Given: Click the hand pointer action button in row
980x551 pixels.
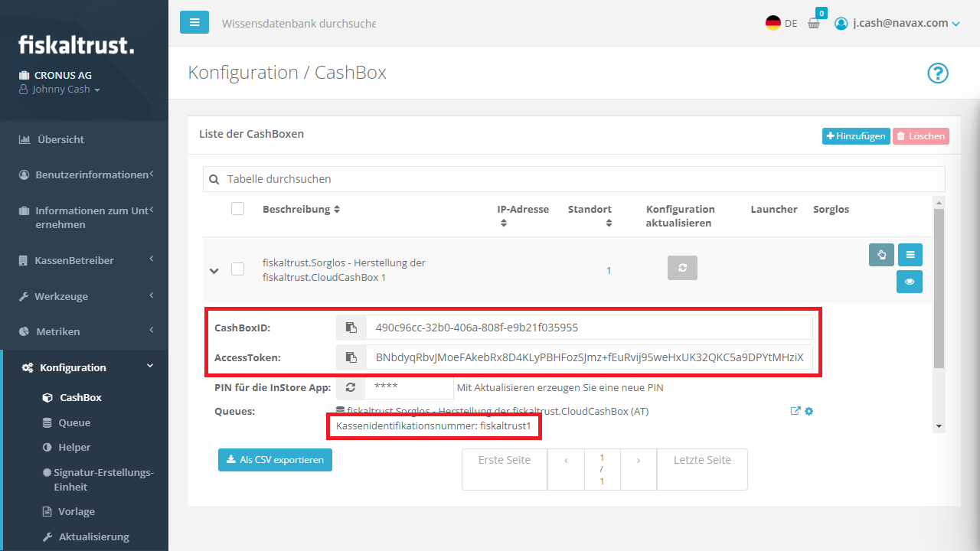Looking at the screenshot, I should click(x=882, y=255).
